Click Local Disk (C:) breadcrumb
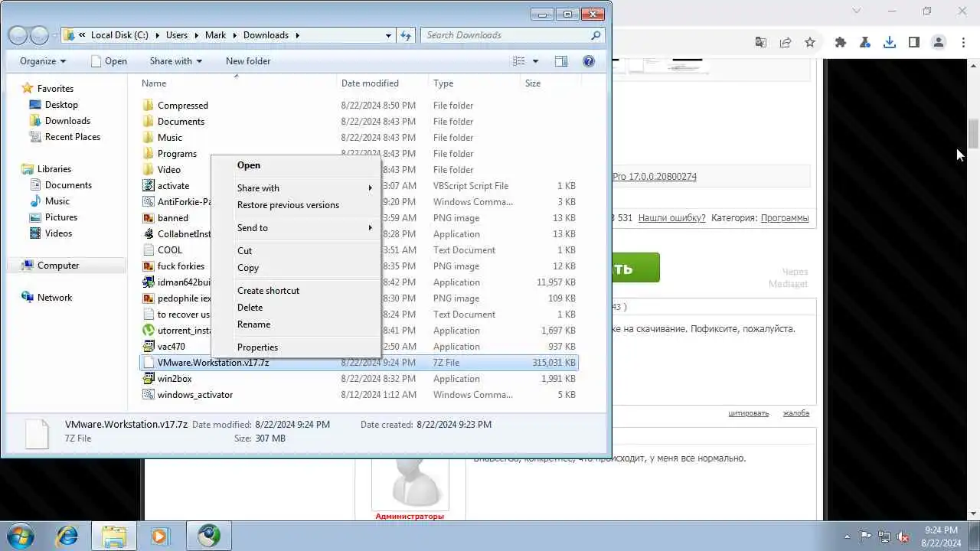The image size is (980, 551). coord(119,35)
